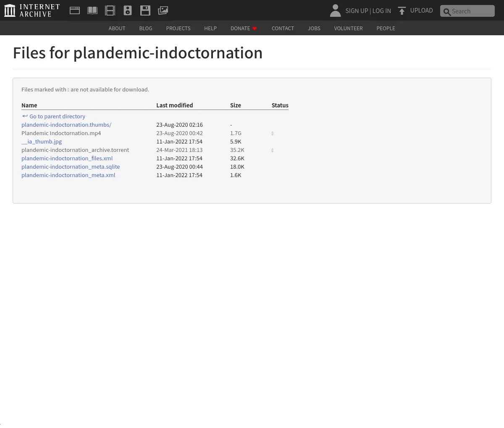The width and height of the screenshot is (504, 428).
Task: Select the Plandemic Indoctornation.mp4 file name
Action: click(61, 133)
